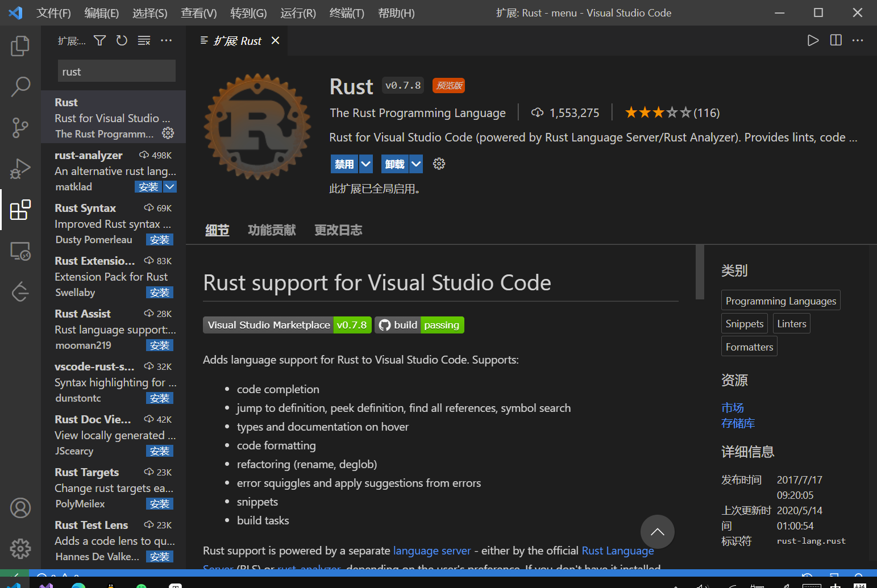The image size is (877, 588).
Task: Open the editor more actions ellipsis
Action: [x=858, y=40]
